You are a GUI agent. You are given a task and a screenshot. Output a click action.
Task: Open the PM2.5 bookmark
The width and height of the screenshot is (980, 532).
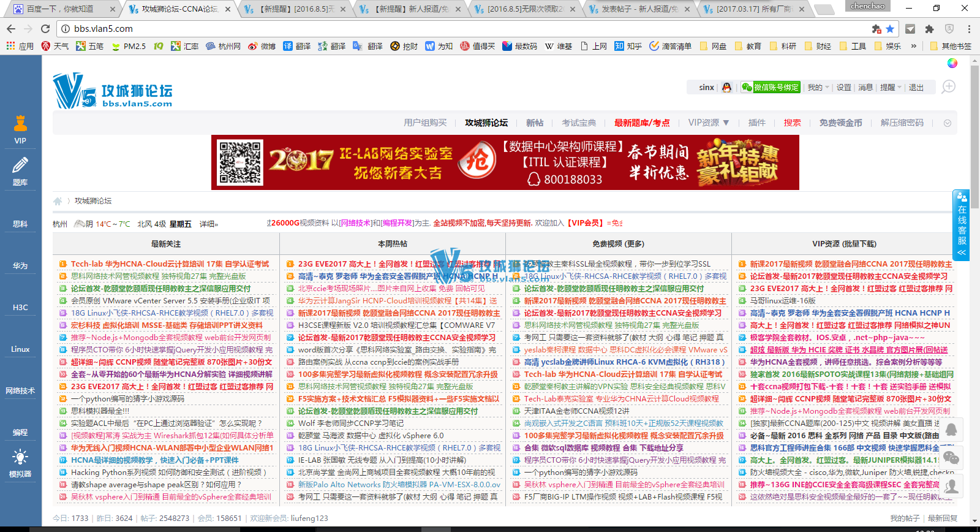(x=128, y=46)
